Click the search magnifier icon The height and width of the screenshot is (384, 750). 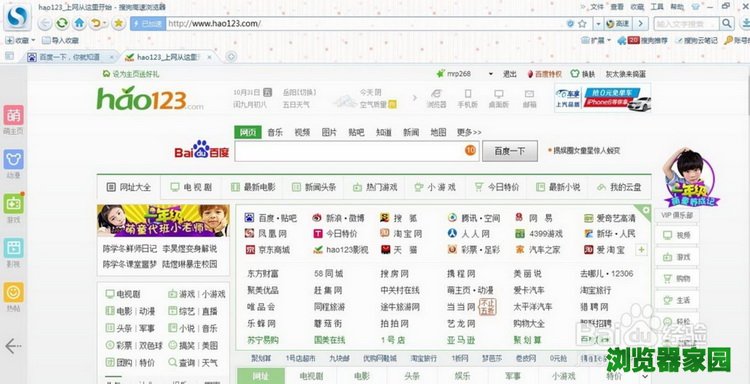727,23
